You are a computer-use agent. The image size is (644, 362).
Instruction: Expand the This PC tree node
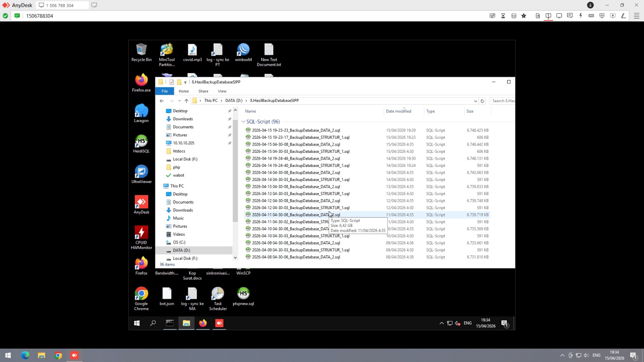pos(160,186)
